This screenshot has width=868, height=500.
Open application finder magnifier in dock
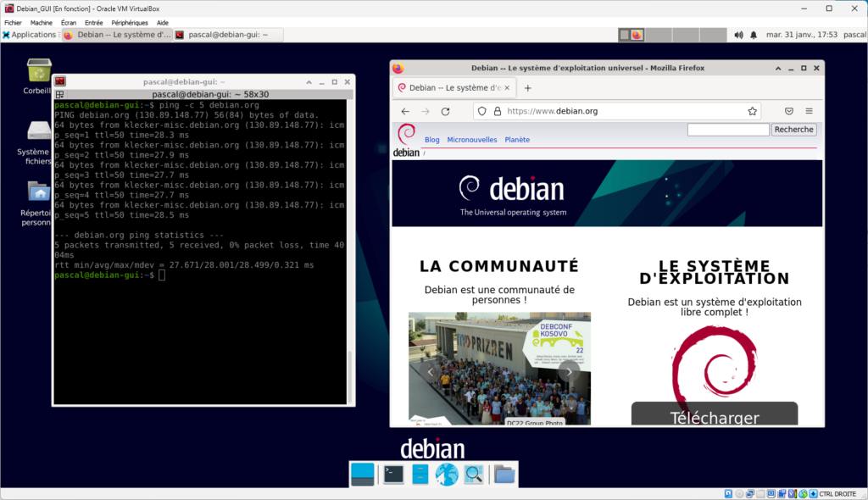[x=474, y=475]
